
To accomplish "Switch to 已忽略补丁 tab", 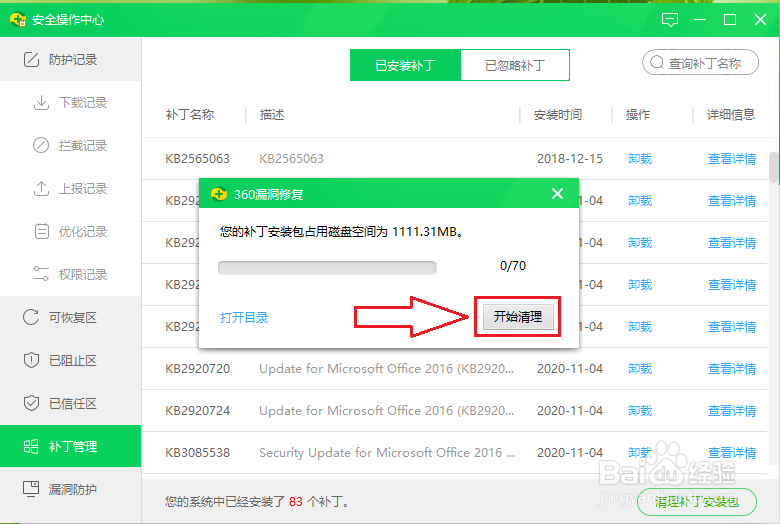I will click(515, 65).
